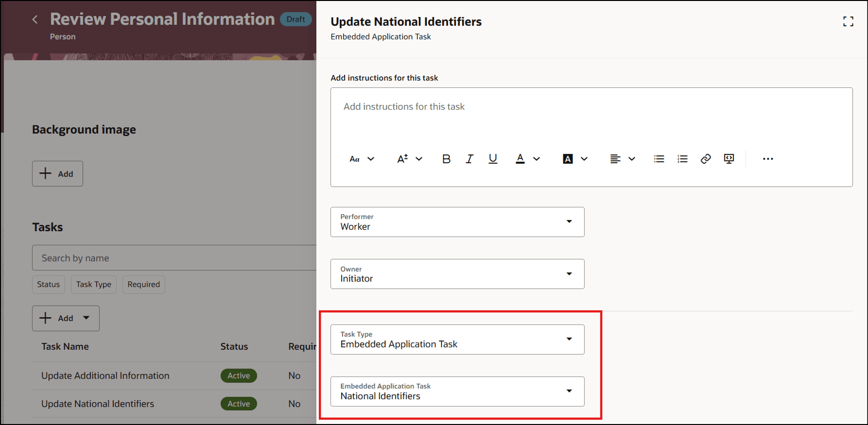The width and height of the screenshot is (868, 425).
Task: Add a background image
Action: coord(58,174)
